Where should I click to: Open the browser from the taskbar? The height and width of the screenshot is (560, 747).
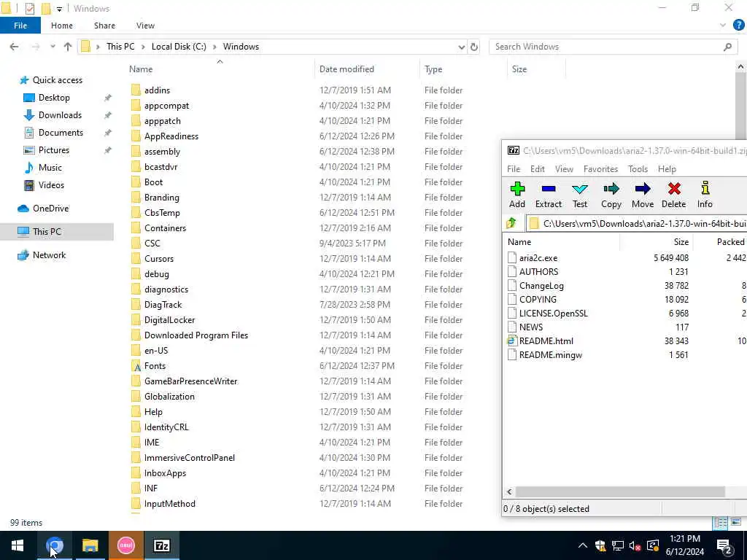pyautogui.click(x=54, y=545)
